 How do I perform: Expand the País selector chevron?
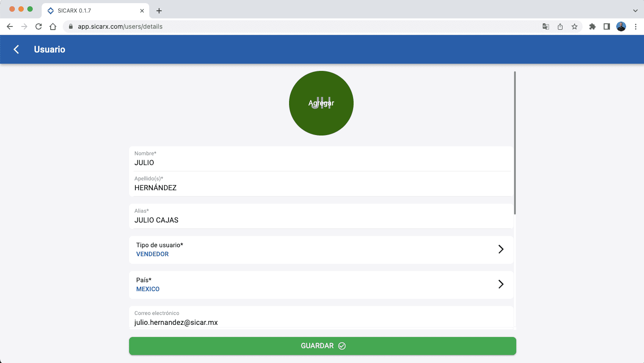pyautogui.click(x=501, y=284)
